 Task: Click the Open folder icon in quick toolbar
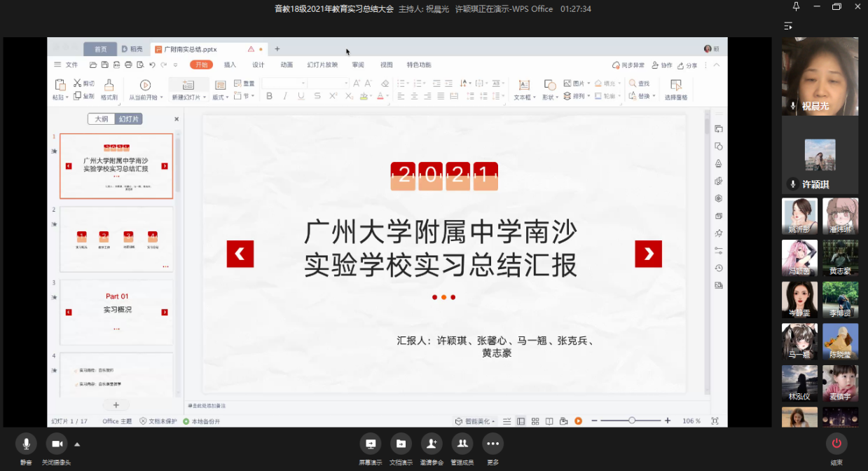coord(92,65)
